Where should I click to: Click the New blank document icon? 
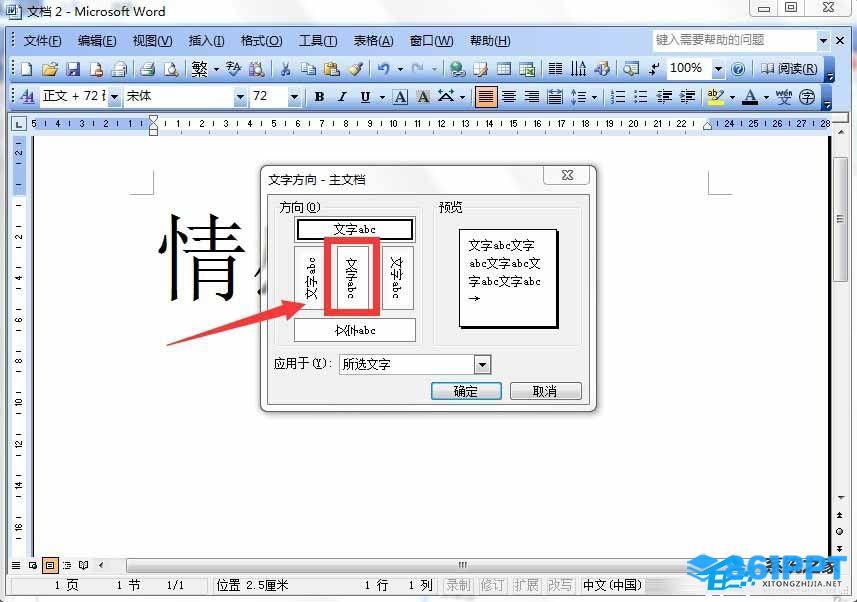pos(26,69)
